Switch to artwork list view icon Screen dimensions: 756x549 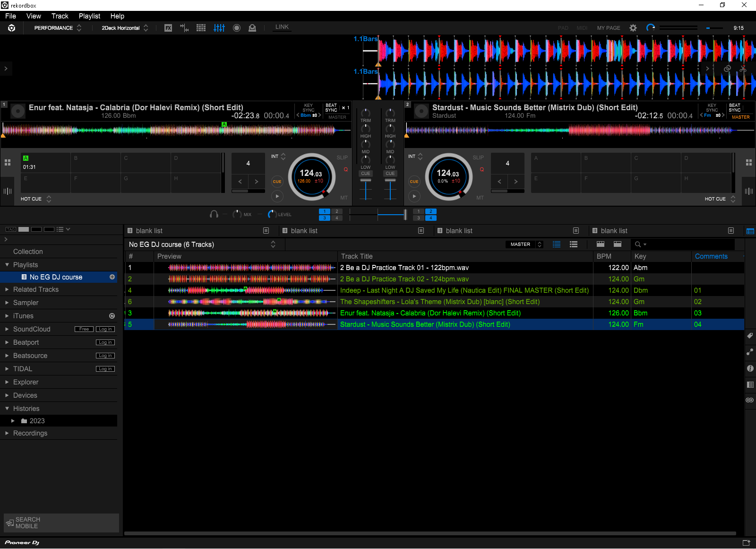(574, 244)
